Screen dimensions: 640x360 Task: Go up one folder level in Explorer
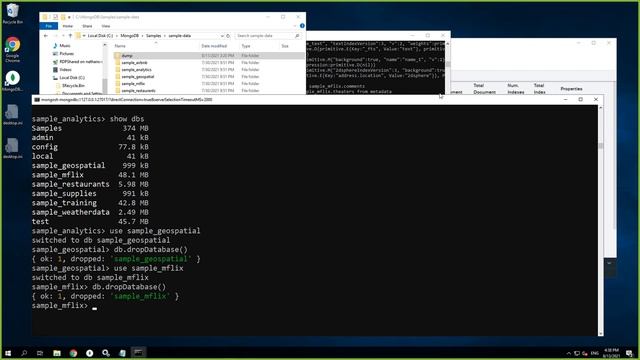pyautogui.click(x=70, y=36)
